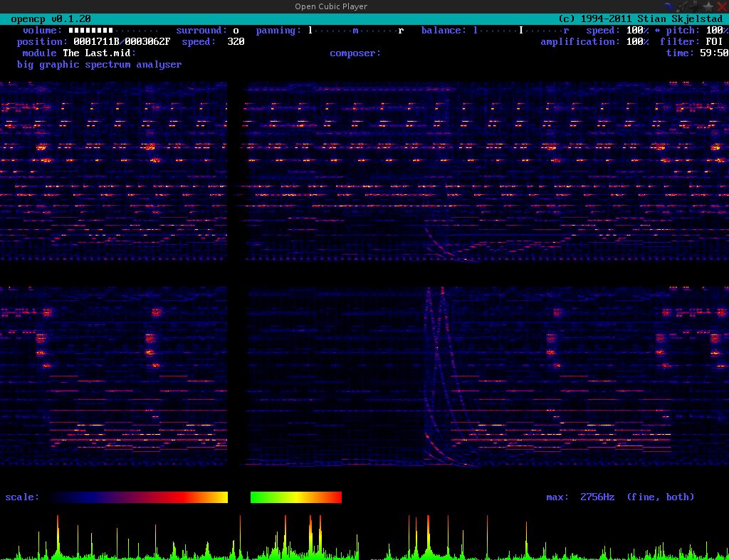729x560 pixels.
Task: Close the Open Cubic Player window
Action: (x=722, y=6)
